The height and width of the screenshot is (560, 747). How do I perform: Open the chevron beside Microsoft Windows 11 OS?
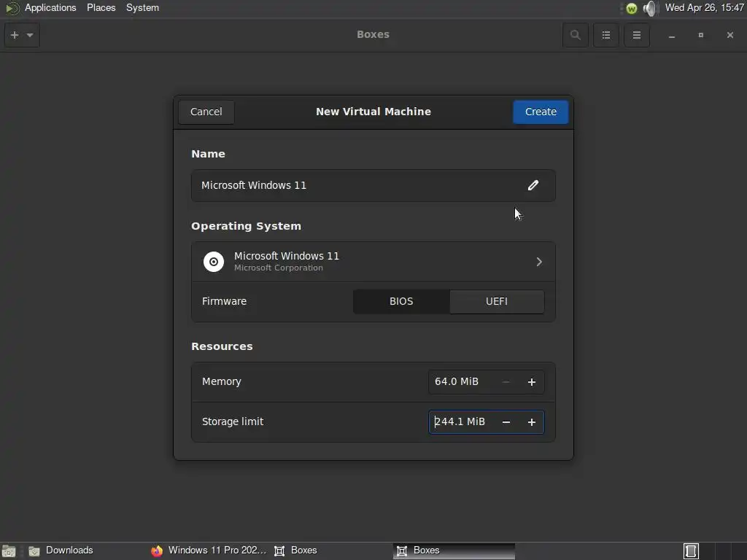[539, 262]
